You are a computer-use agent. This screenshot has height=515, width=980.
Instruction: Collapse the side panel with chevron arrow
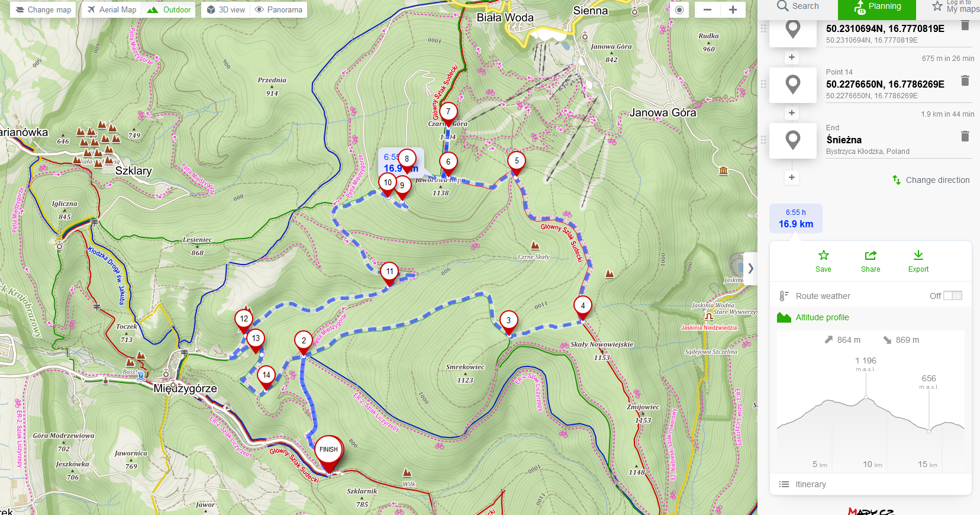tap(750, 268)
